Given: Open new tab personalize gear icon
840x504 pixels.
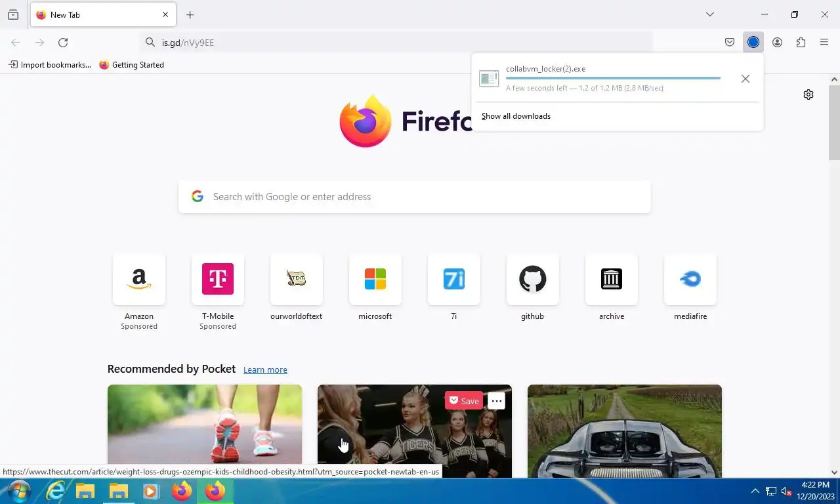Looking at the screenshot, I should click(x=808, y=94).
